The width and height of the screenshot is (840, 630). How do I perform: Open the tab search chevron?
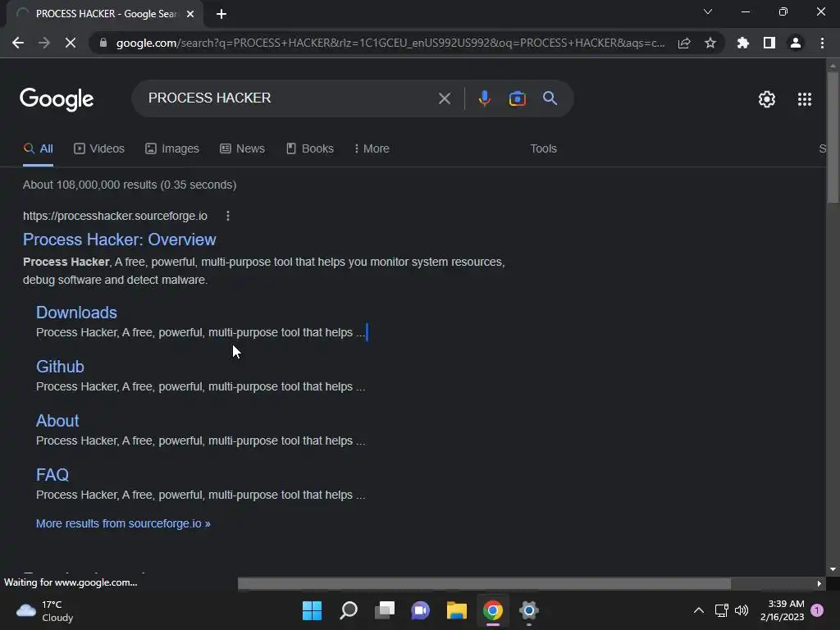708,11
